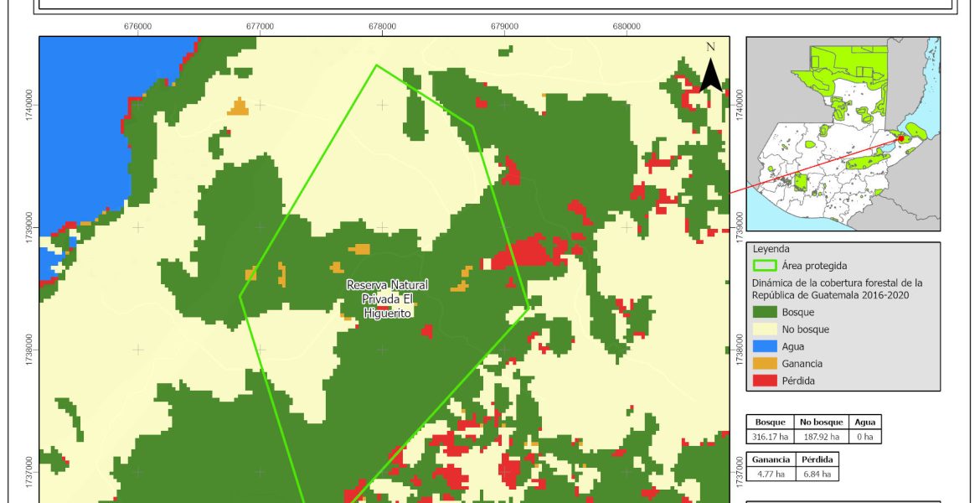Click the legend subtitle about cobertura forestal 2016-2020
The width and height of the screenshot is (980, 503).
(x=838, y=288)
